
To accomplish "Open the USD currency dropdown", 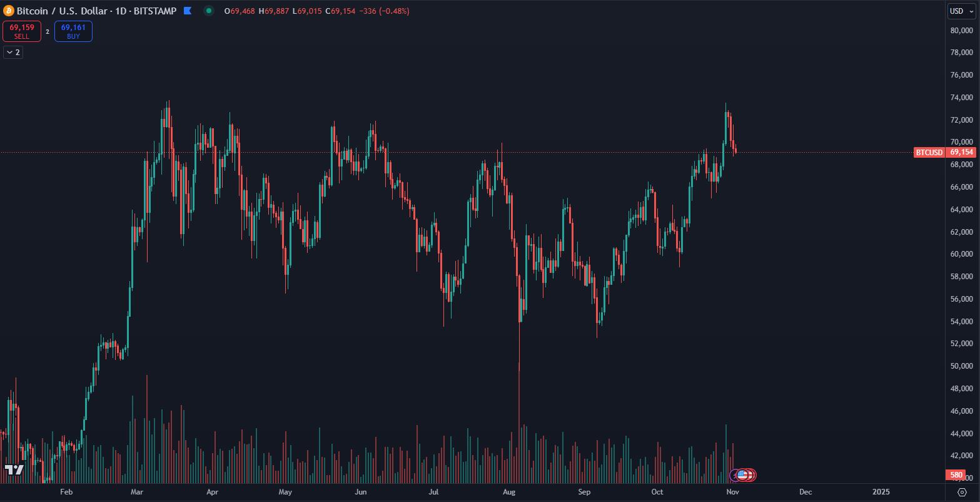I will (962, 11).
